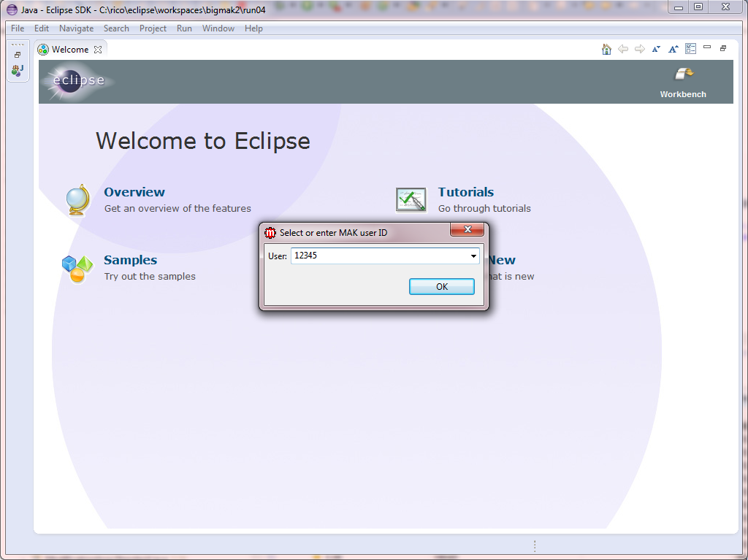Click the Reduce font size icon

click(x=656, y=49)
